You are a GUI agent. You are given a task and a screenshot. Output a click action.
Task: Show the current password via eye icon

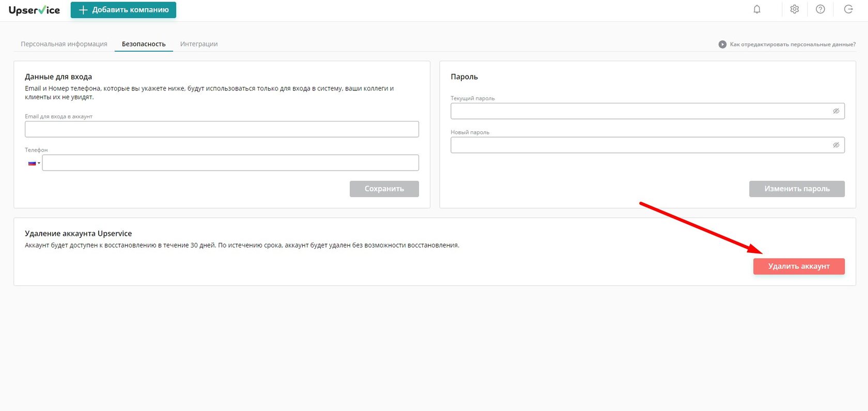(836, 111)
